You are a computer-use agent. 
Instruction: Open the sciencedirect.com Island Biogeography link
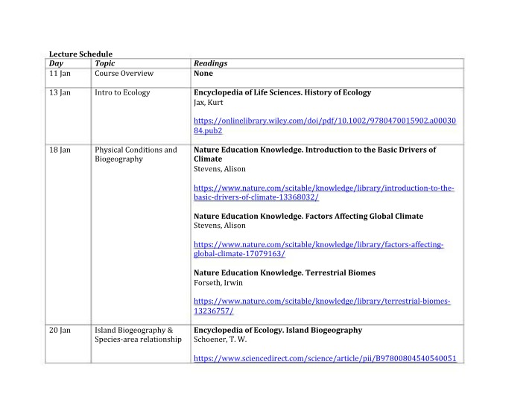pos(325,358)
